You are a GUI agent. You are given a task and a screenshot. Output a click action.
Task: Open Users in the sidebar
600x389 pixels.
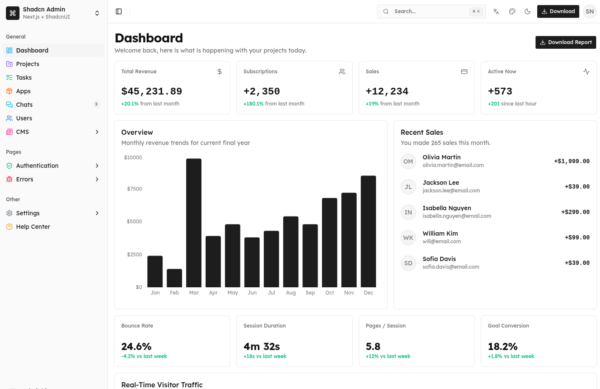point(53,118)
